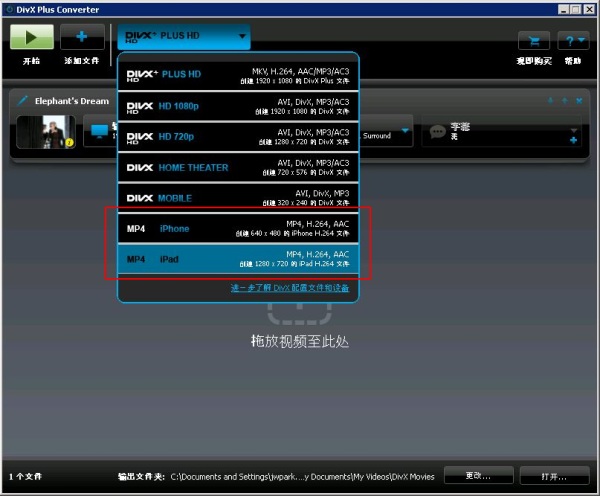
Task: Select the DivX Plus HD profile
Action: 238,76
